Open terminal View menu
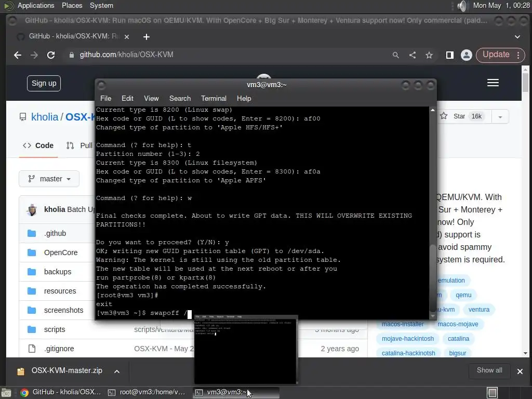The width and height of the screenshot is (532, 399). (x=151, y=98)
